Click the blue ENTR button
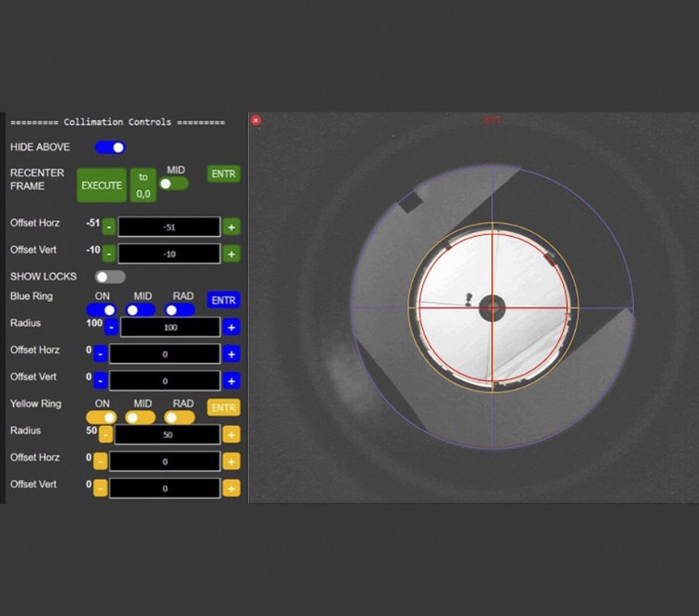The image size is (699, 616). point(224,300)
